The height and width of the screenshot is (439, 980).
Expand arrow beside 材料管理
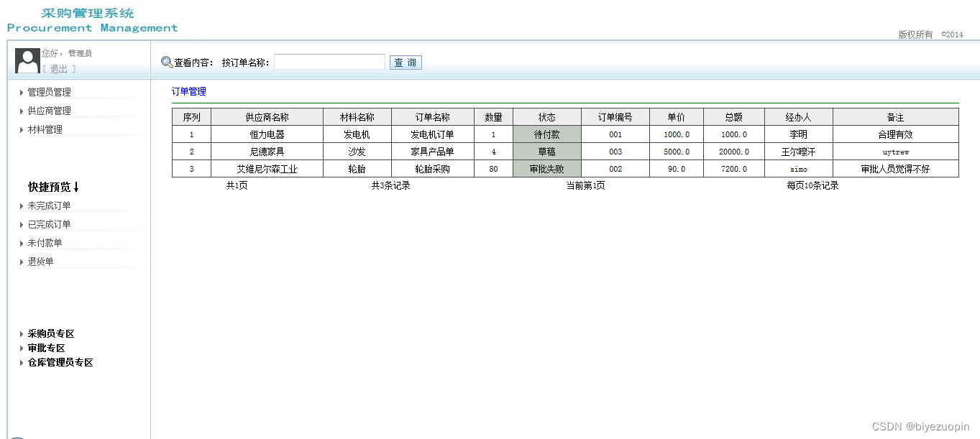22,130
